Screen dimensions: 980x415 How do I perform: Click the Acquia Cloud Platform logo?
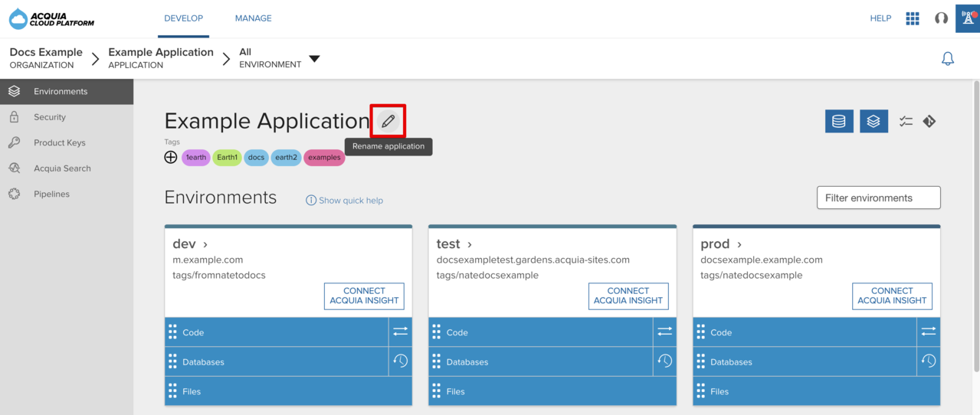click(51, 18)
